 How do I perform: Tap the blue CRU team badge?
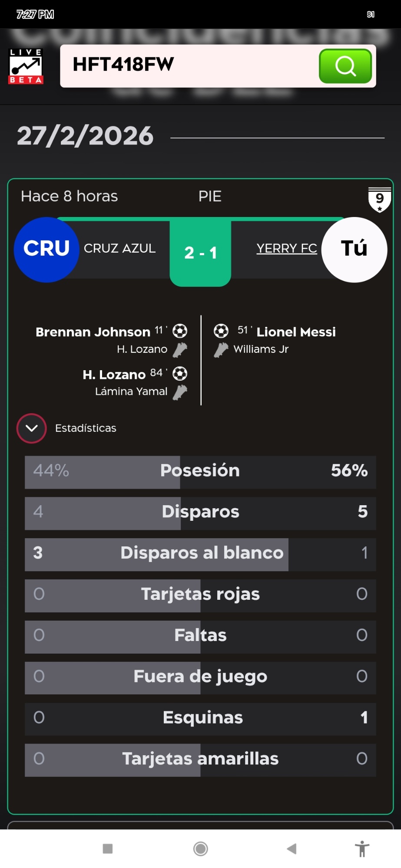[x=46, y=250]
